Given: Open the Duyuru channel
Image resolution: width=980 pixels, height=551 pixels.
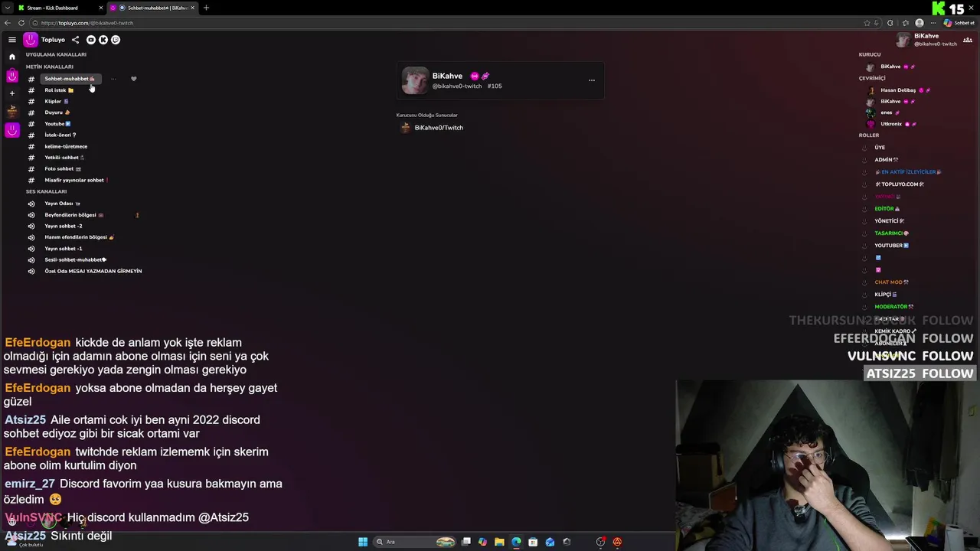Looking at the screenshot, I should [57, 112].
